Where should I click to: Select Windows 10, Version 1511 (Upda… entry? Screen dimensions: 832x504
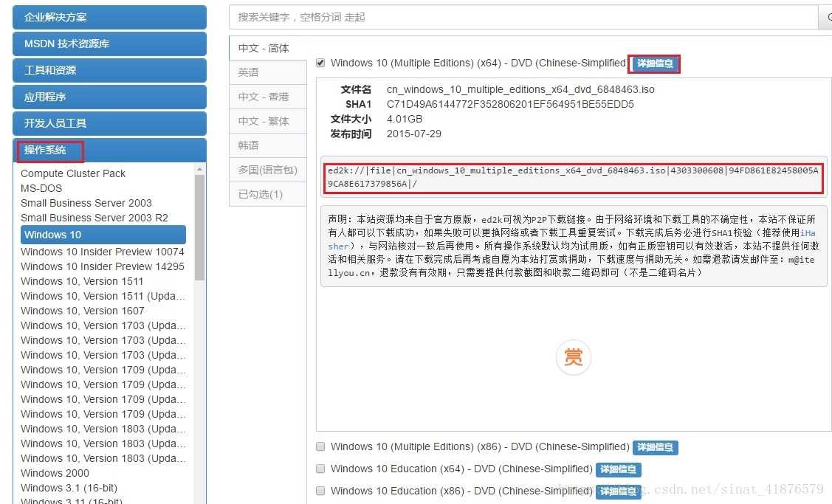[103, 296]
